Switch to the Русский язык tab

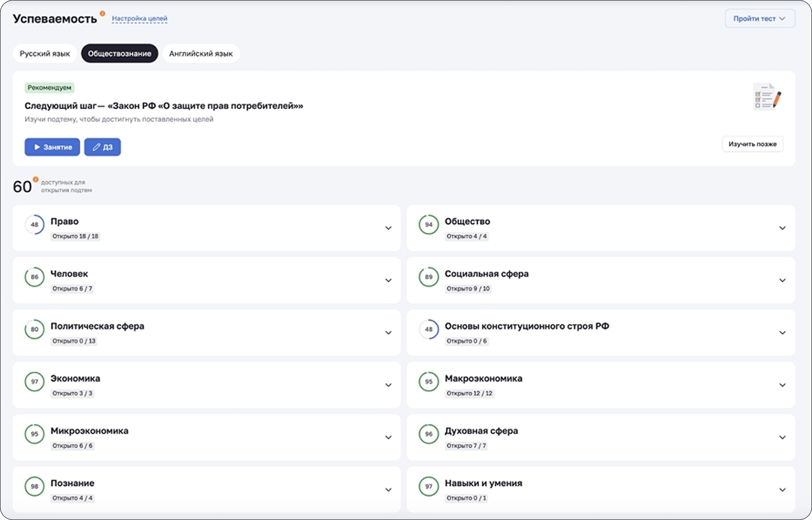tap(45, 53)
